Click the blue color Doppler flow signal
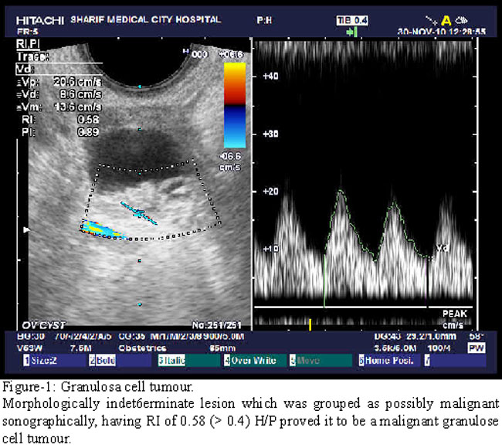 pyautogui.click(x=99, y=229)
